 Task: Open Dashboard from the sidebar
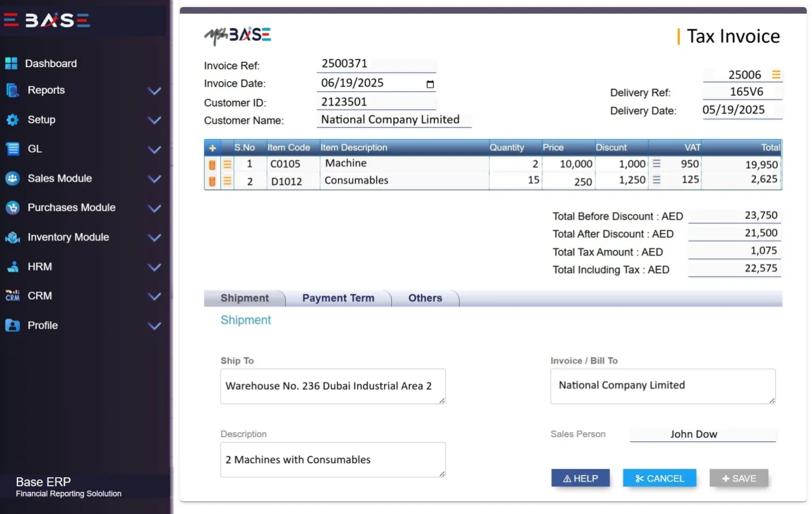(x=50, y=63)
